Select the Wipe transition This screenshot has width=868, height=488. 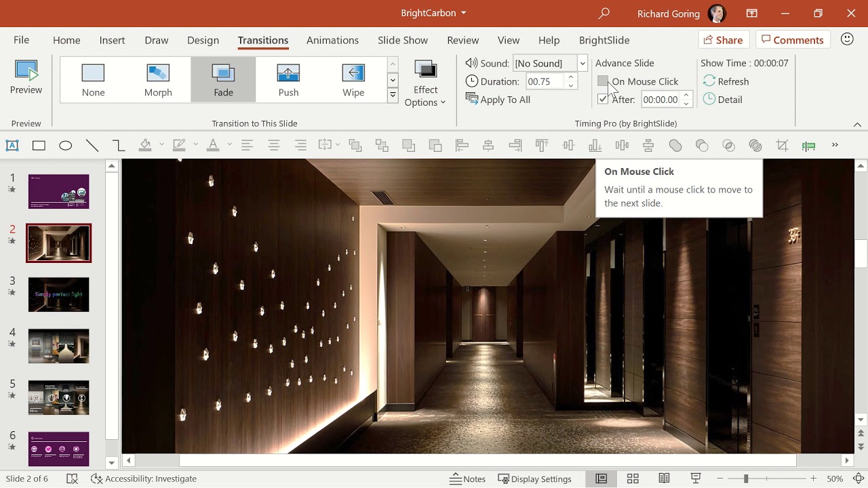pyautogui.click(x=353, y=80)
